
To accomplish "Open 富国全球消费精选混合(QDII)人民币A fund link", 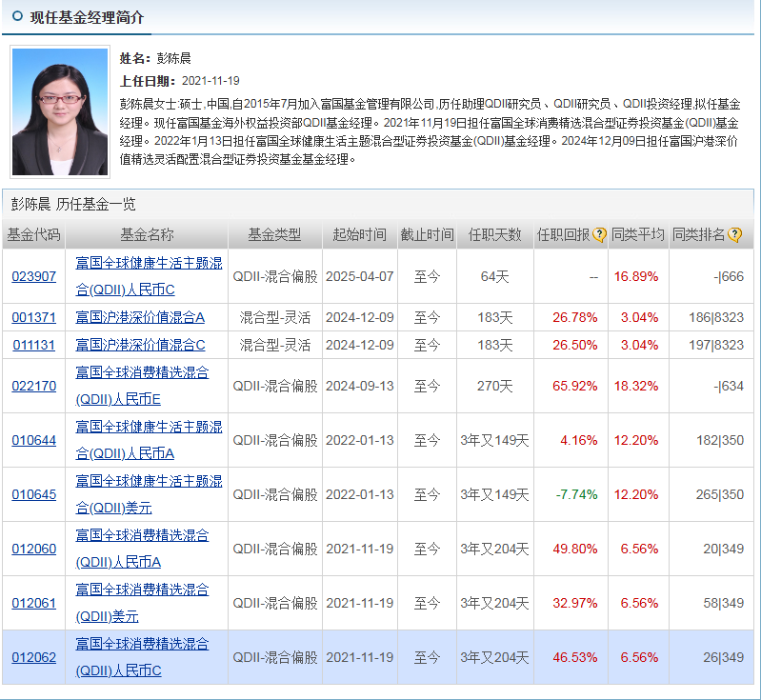I will click(142, 549).
